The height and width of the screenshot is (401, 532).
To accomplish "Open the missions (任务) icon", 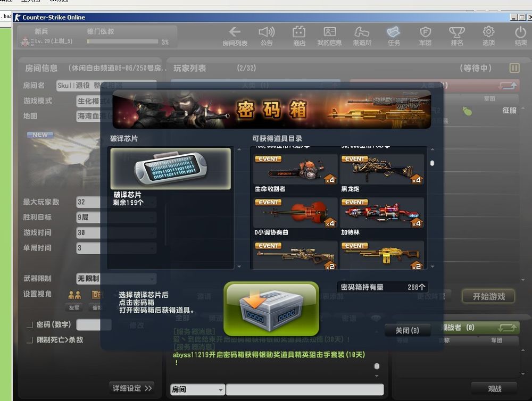I will pyautogui.click(x=394, y=36).
